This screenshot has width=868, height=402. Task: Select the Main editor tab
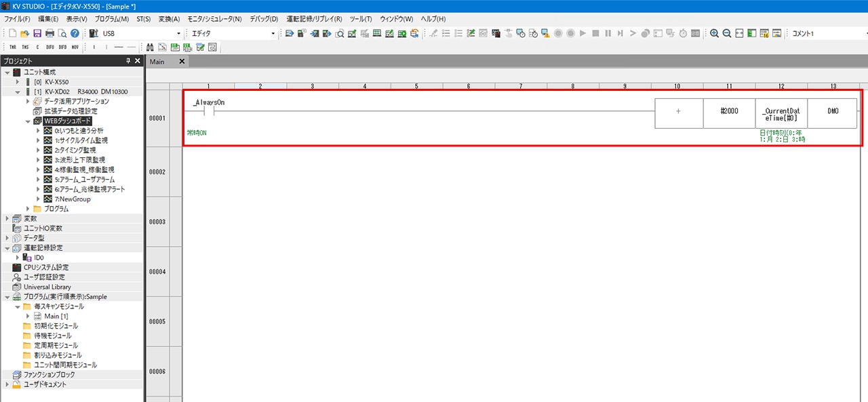(157, 62)
